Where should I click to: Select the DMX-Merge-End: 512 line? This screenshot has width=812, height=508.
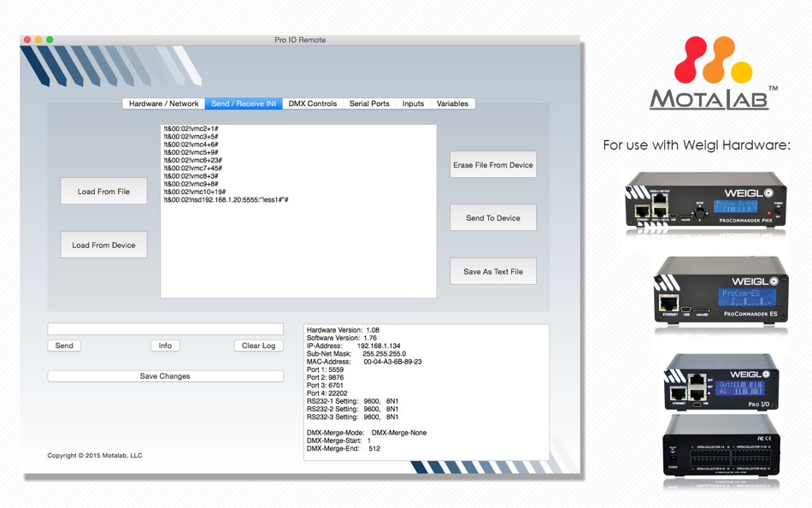coord(343,449)
